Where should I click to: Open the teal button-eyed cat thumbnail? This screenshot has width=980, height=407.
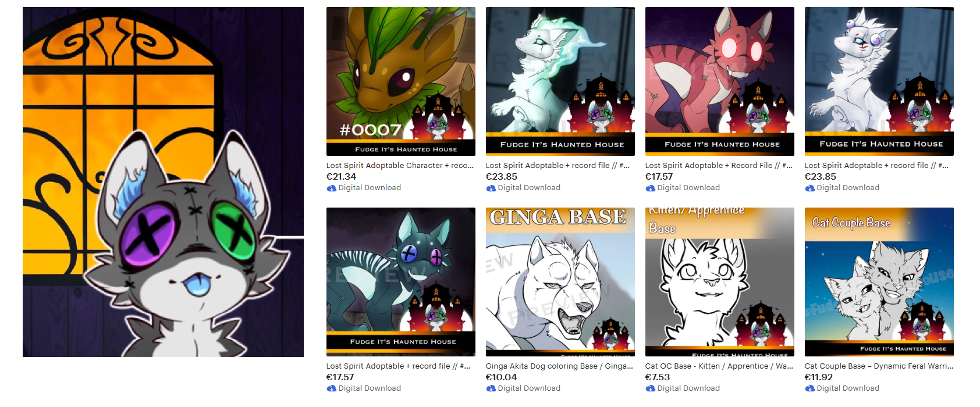coord(401,282)
